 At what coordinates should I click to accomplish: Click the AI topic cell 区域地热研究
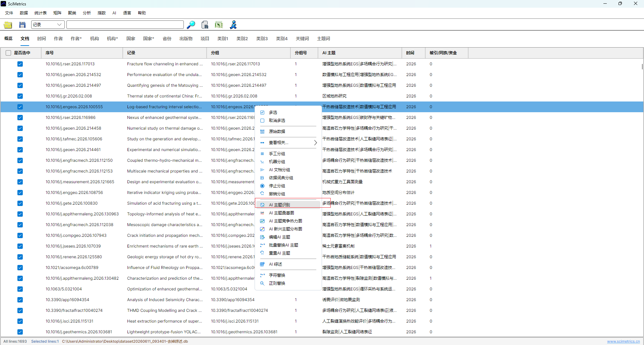click(334, 96)
